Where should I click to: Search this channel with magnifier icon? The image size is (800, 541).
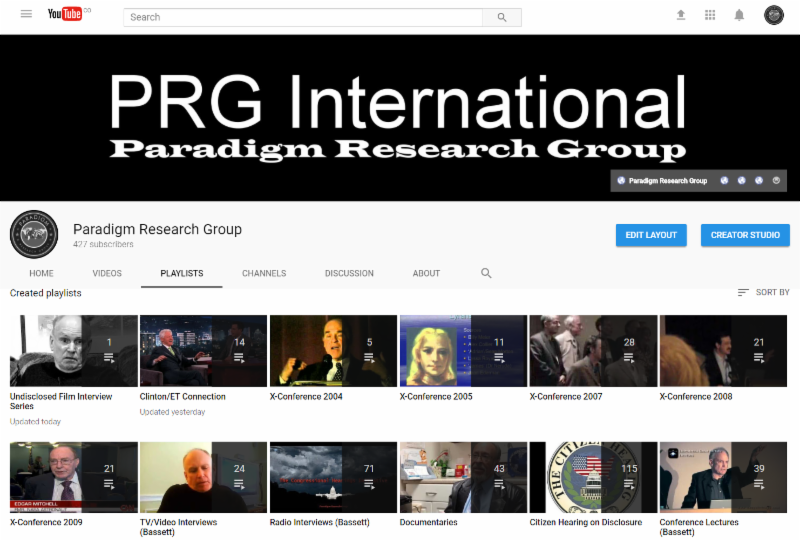click(486, 274)
